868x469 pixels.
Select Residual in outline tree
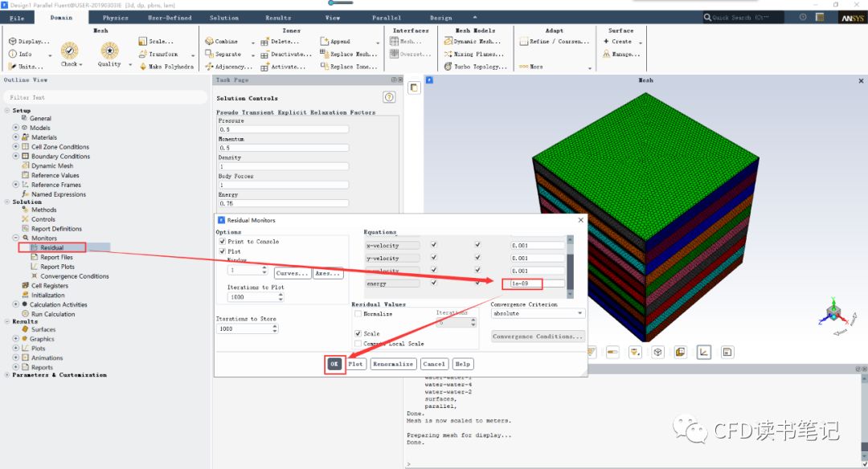(51, 248)
